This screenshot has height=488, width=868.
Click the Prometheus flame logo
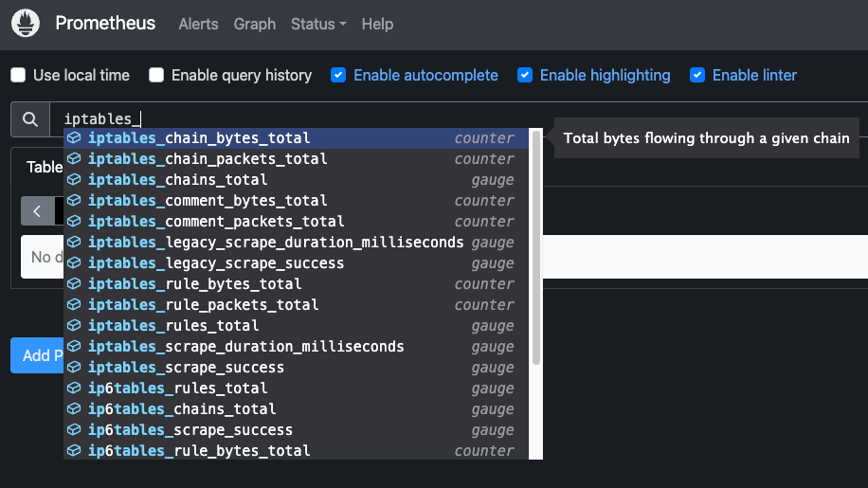[26, 24]
